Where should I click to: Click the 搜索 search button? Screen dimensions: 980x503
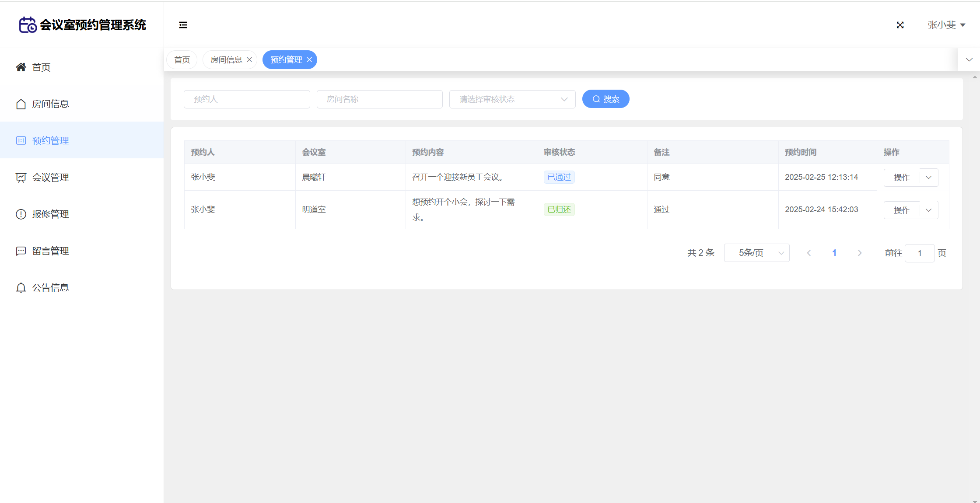(x=605, y=99)
